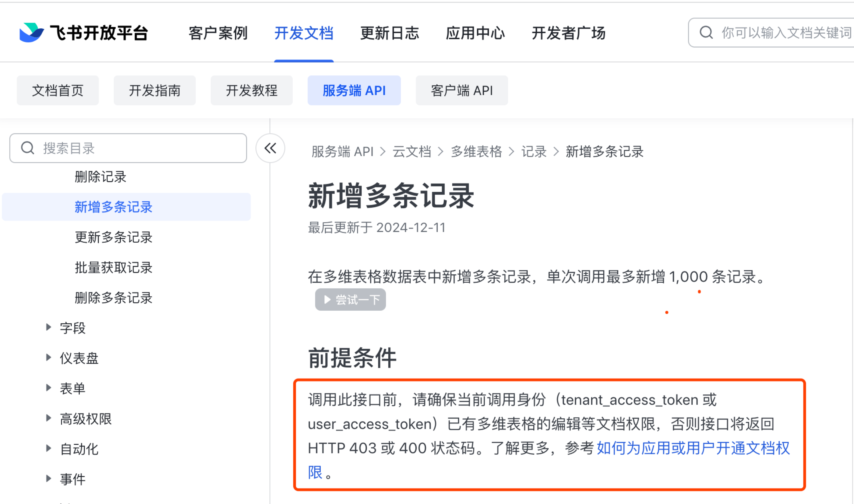The height and width of the screenshot is (504, 854).
Task: Expand the 高级权限 section arrow
Action: coord(49,418)
